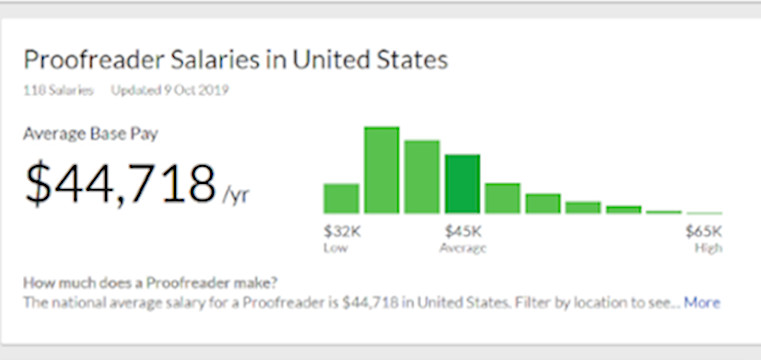Click the third bar in the salary histogram
The height and width of the screenshot is (360, 761).
pos(422,177)
